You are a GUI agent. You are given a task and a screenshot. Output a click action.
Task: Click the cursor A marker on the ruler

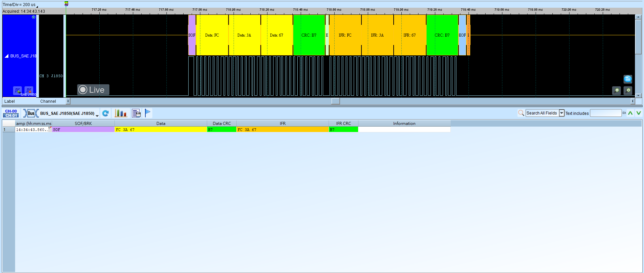click(x=66, y=4)
